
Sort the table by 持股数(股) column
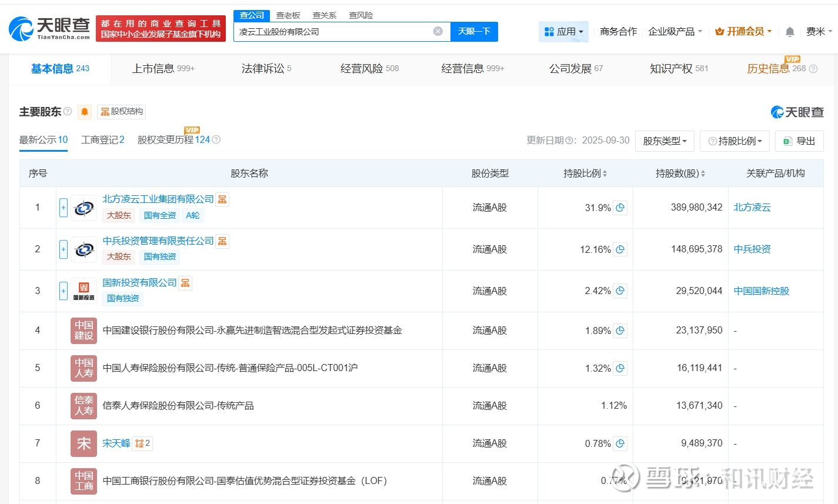(x=680, y=173)
